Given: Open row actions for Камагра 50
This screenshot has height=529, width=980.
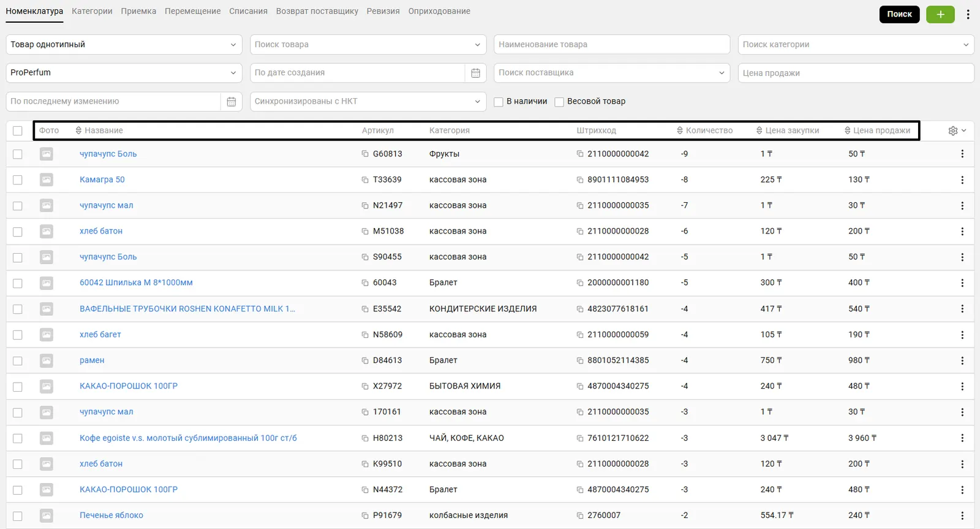Looking at the screenshot, I should tap(962, 180).
